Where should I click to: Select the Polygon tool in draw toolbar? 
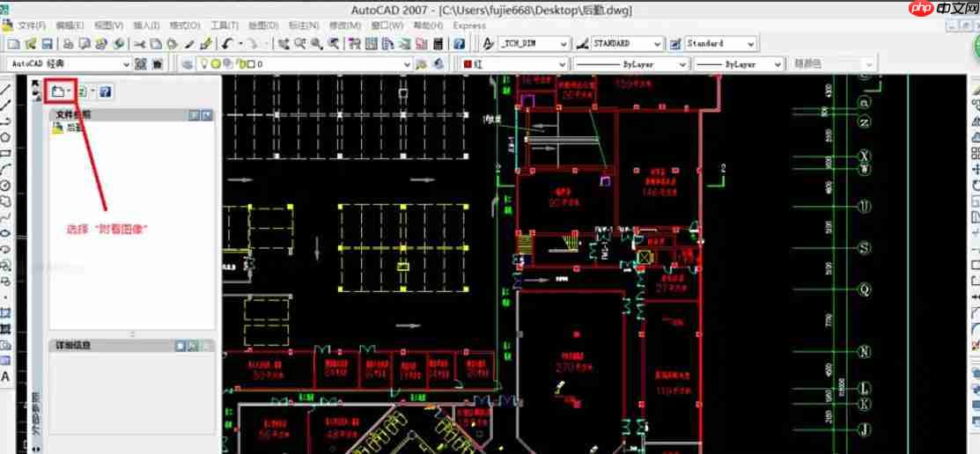[5, 136]
